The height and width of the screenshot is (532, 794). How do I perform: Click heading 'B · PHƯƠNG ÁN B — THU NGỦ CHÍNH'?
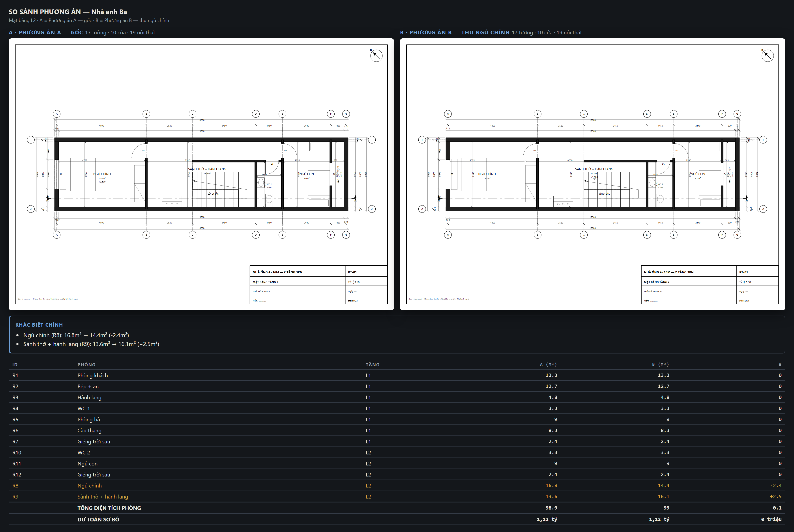[455, 33]
